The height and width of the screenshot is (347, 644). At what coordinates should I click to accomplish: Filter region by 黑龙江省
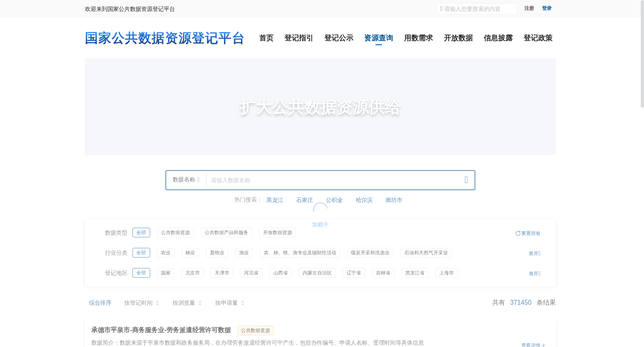pyautogui.click(x=415, y=273)
